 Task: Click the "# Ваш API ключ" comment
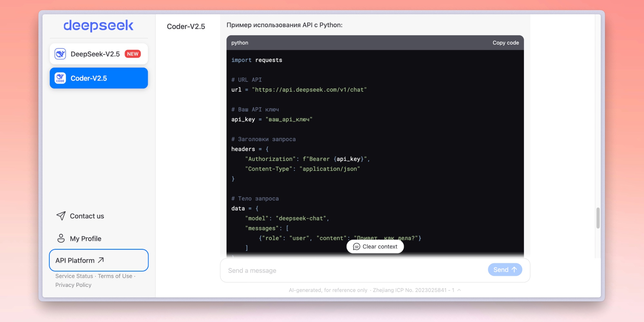[255, 109]
